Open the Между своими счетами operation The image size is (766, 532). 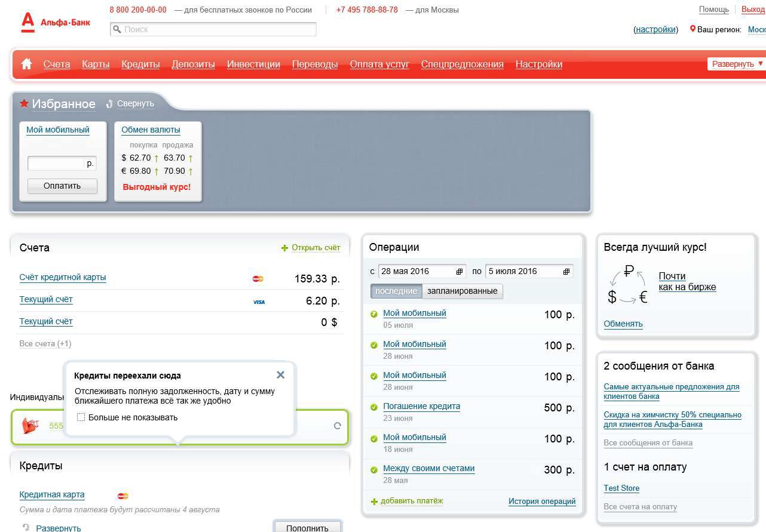tap(429, 469)
